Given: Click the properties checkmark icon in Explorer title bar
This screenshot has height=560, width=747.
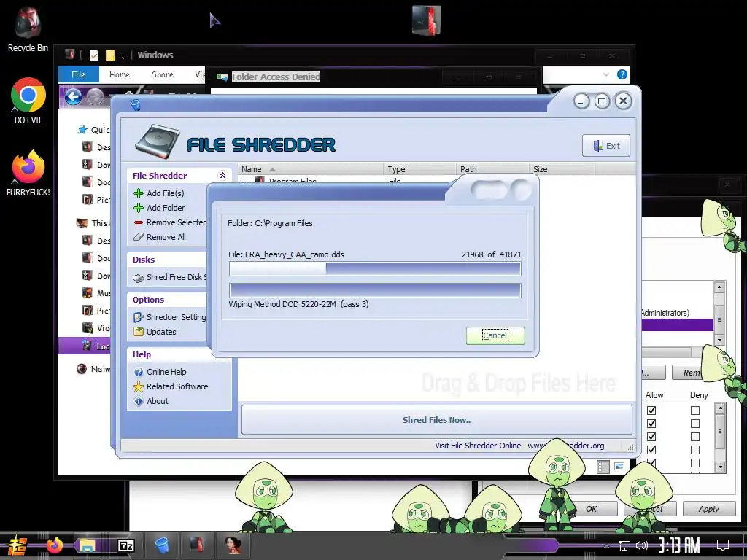Looking at the screenshot, I should (x=94, y=55).
